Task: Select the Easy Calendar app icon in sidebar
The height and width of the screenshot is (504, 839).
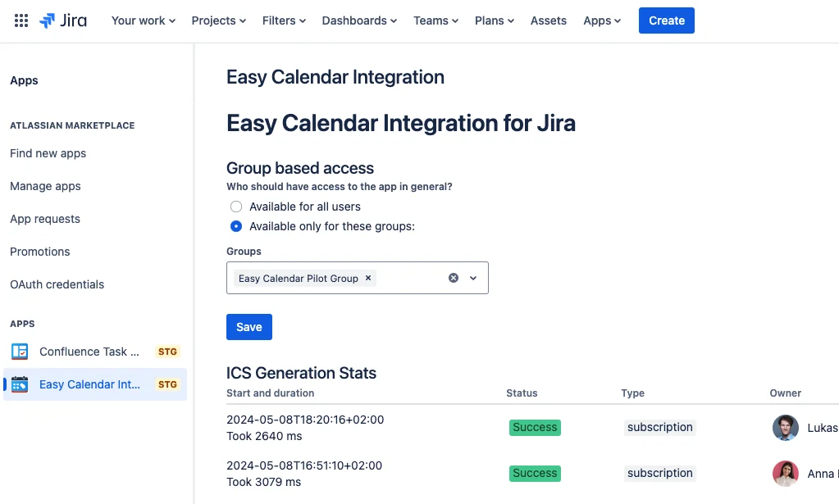Action: coord(20,384)
